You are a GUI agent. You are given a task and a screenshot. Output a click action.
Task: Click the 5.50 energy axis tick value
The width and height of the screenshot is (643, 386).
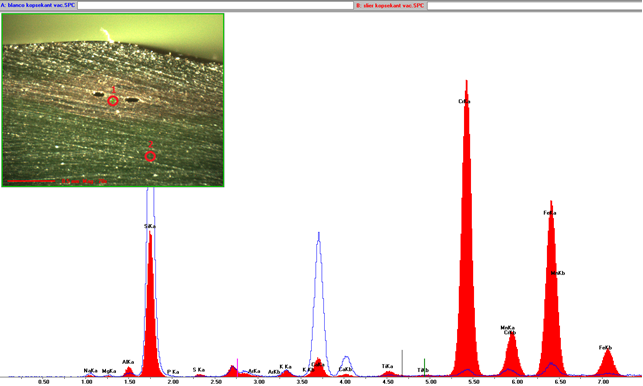coord(474,382)
